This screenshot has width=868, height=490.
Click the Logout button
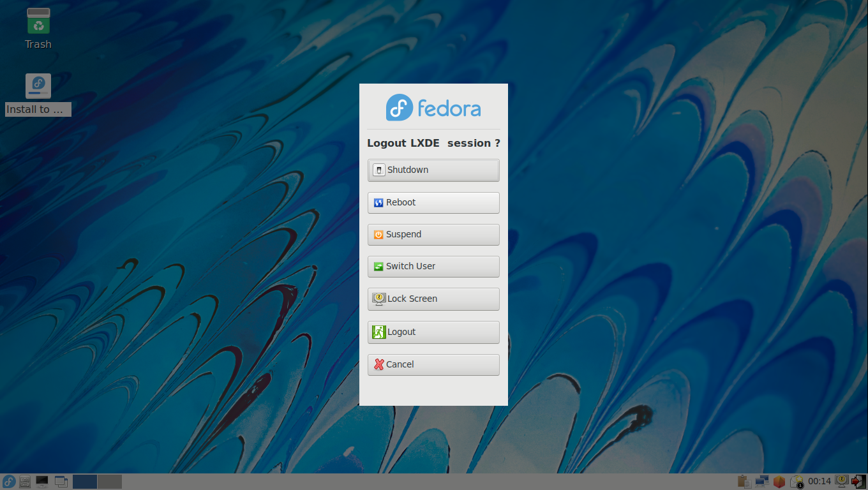pos(433,332)
